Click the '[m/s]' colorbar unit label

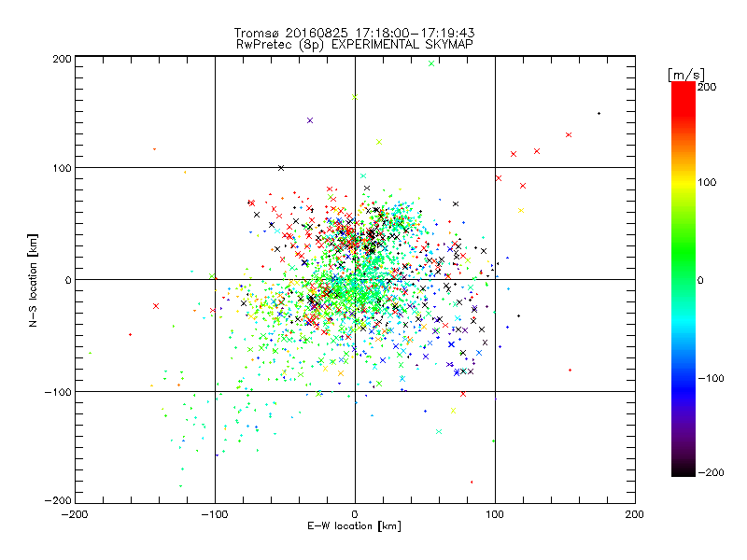pyautogui.click(x=686, y=75)
